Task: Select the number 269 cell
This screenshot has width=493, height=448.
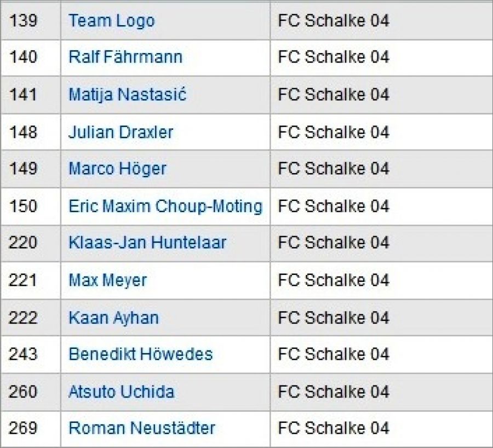Action: pyautogui.click(x=23, y=428)
